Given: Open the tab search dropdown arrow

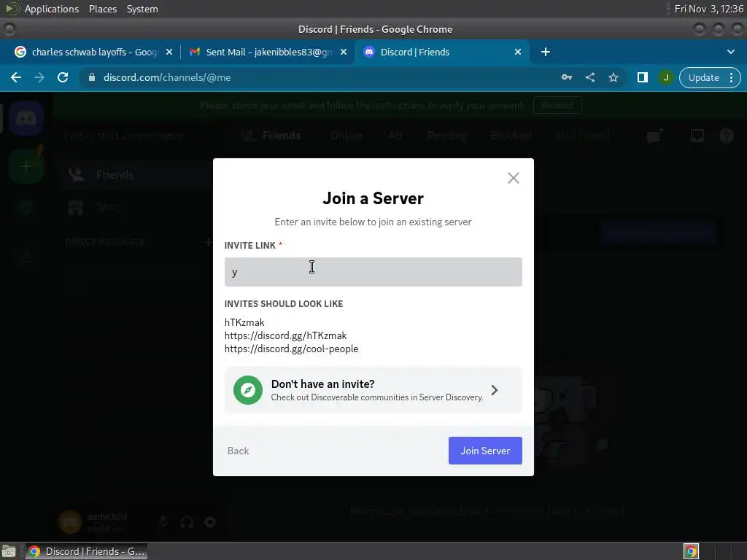Looking at the screenshot, I should [731, 52].
